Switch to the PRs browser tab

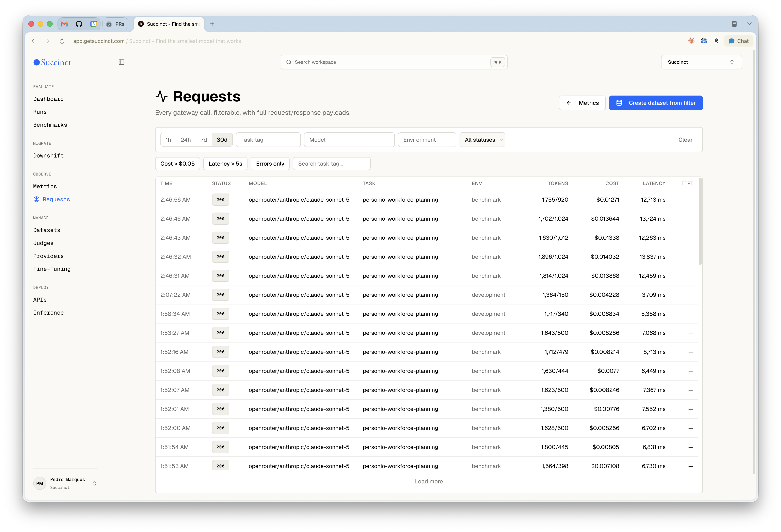tap(115, 24)
